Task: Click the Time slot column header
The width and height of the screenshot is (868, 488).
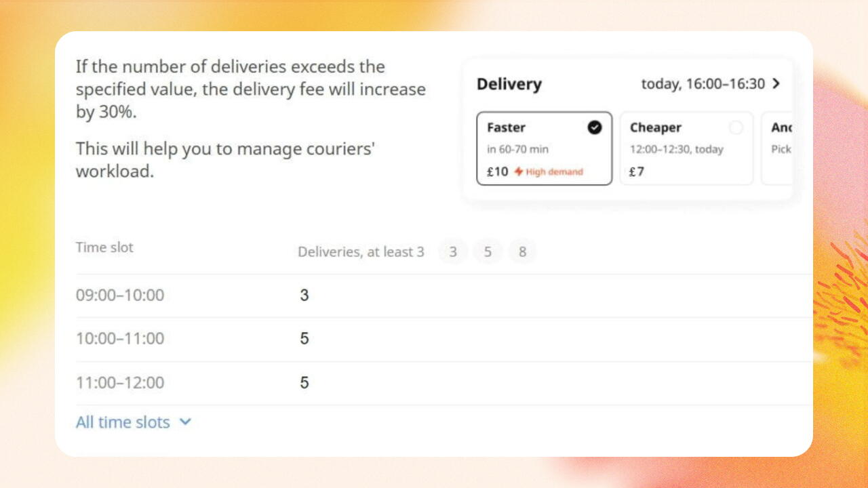Action: (x=104, y=247)
